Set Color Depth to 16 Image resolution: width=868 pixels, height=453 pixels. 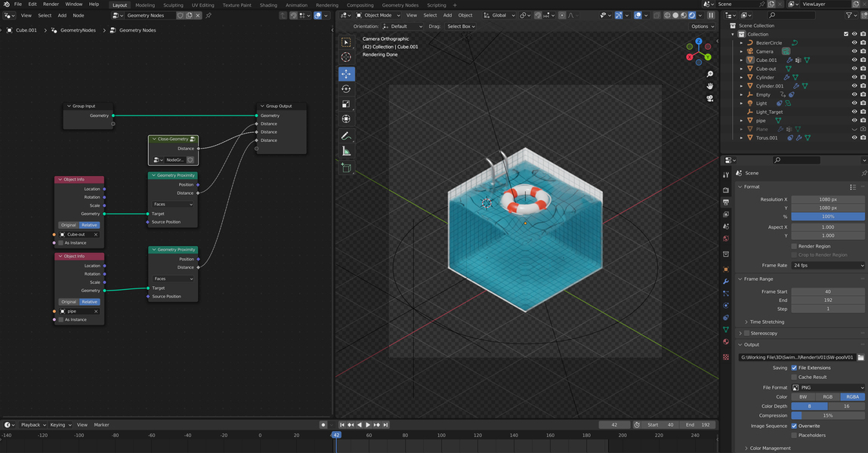846,406
